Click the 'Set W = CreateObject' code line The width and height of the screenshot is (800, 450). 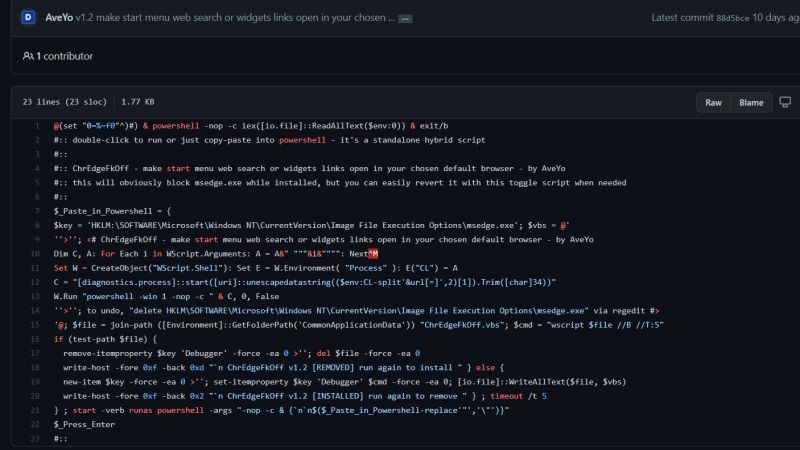(256, 268)
